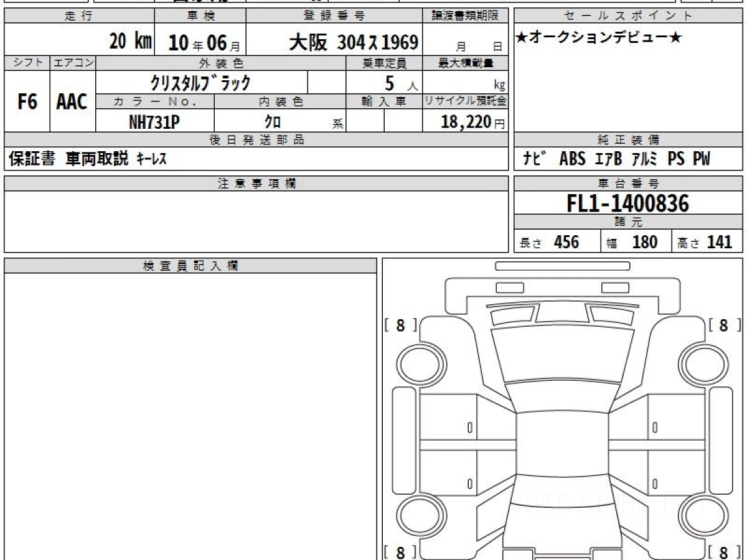Select the F6 shift value

[x=27, y=102]
